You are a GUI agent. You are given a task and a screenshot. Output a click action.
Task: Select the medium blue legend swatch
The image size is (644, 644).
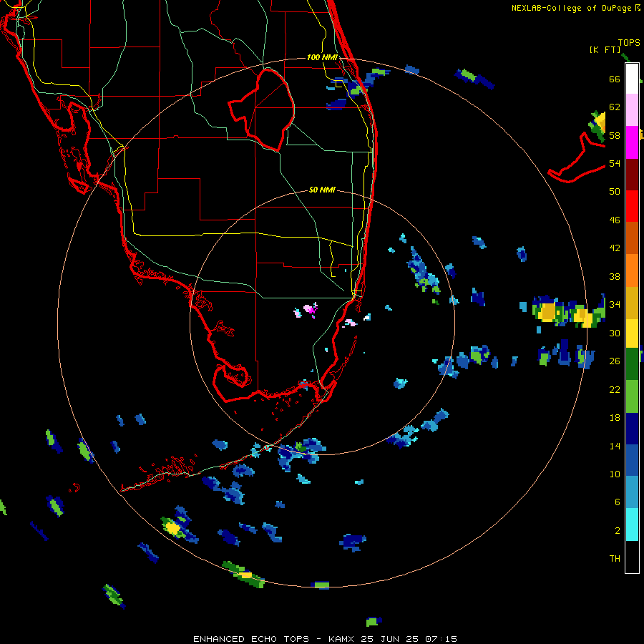click(x=632, y=461)
